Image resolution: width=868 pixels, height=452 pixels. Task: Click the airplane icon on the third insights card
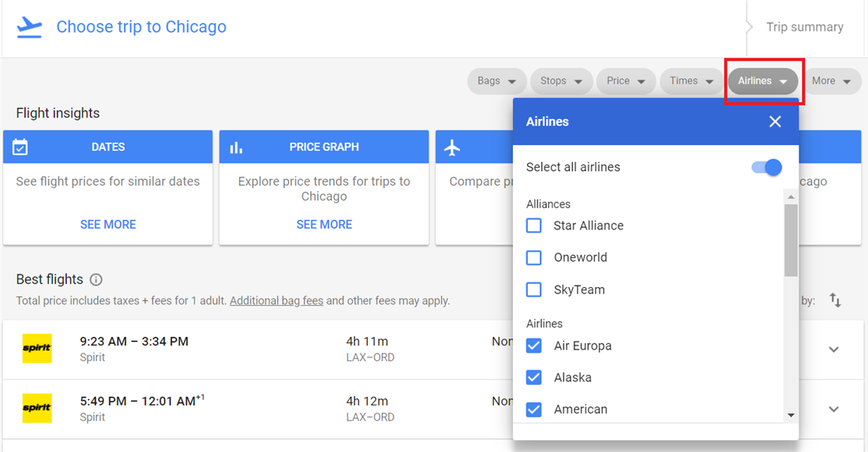pos(452,148)
